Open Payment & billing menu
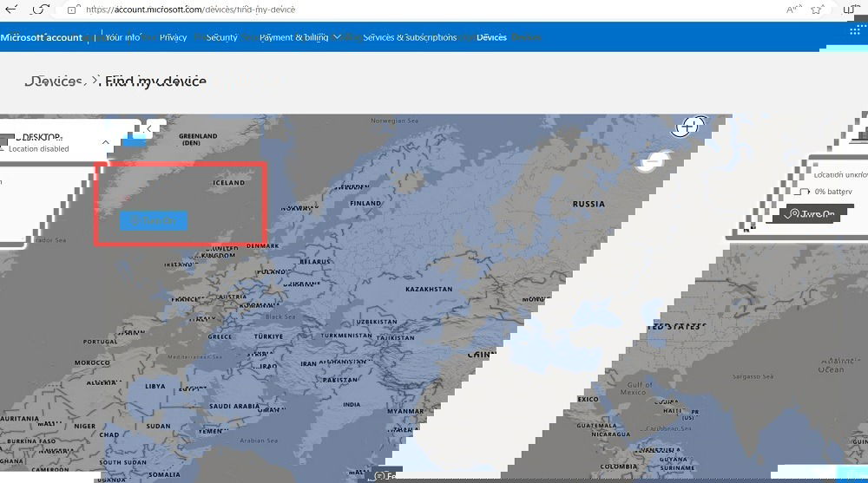The image size is (868, 483). coord(293,37)
